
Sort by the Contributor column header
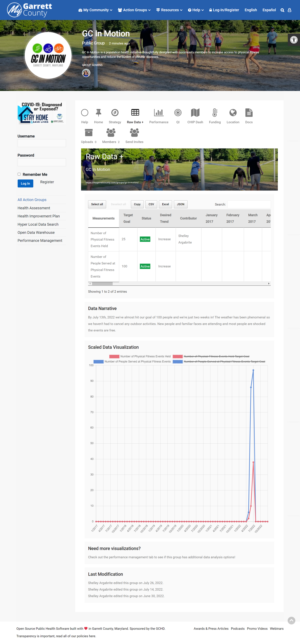point(188,218)
